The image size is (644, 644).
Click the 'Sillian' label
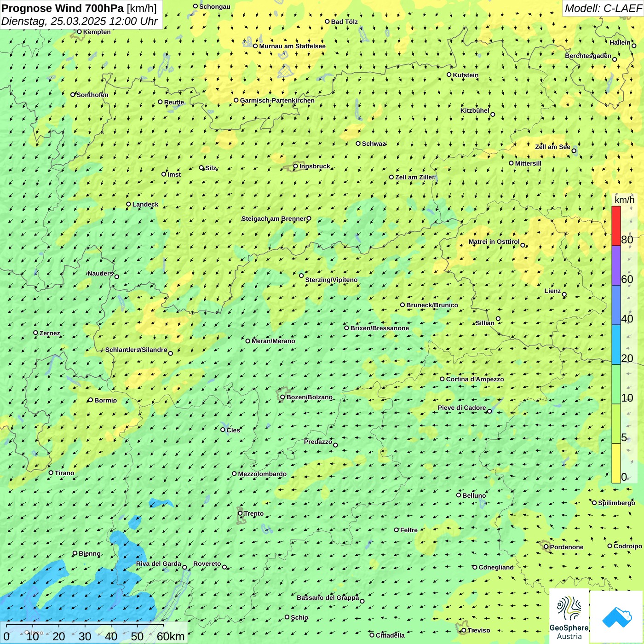[x=485, y=323]
